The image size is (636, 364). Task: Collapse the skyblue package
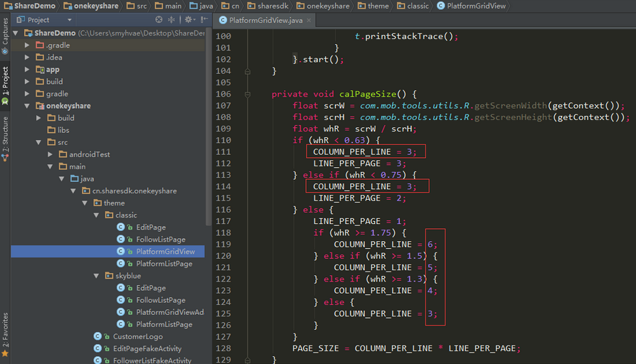[96, 275]
